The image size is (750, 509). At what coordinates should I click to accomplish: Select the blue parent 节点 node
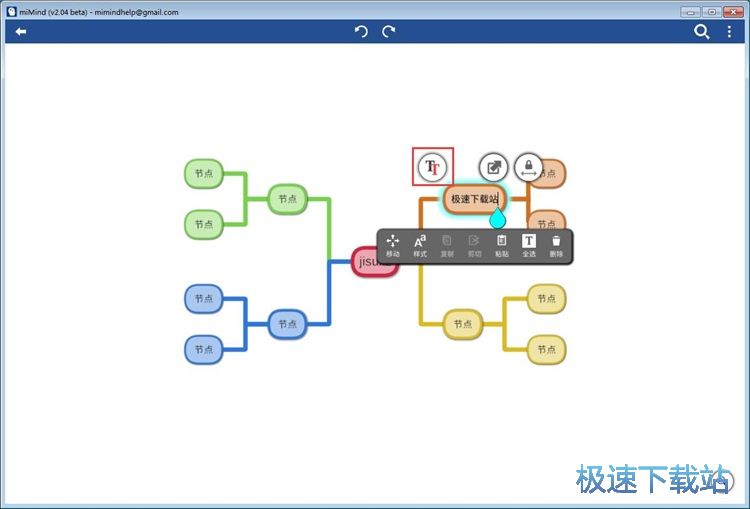287,324
